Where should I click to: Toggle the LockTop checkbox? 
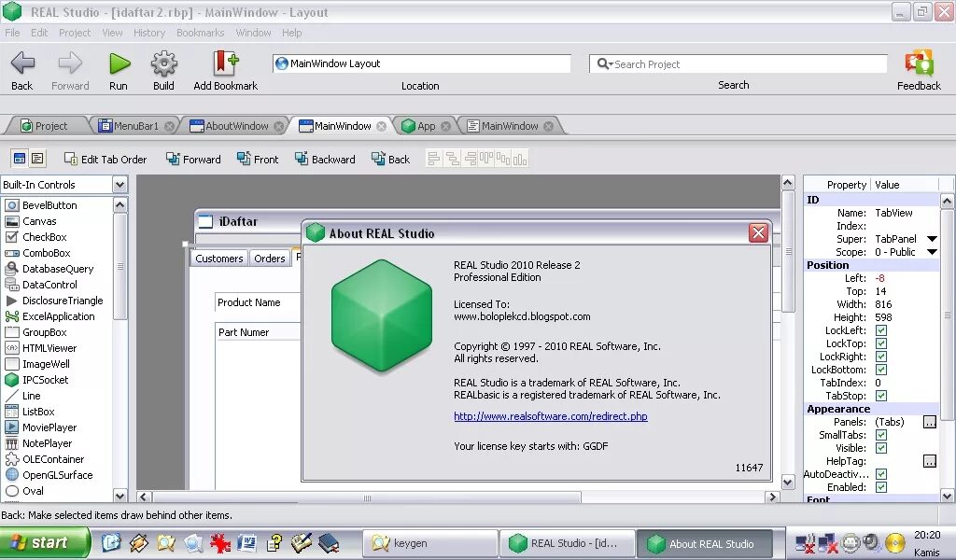(x=881, y=343)
